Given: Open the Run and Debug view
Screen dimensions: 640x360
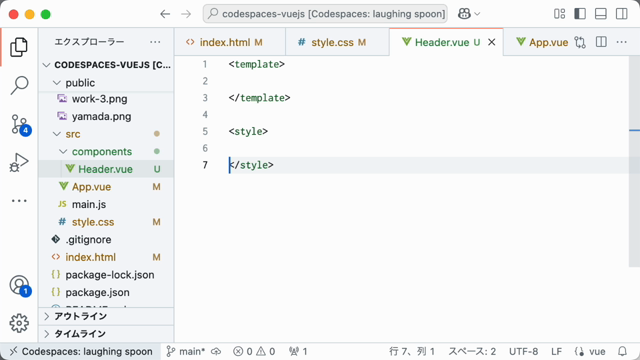Looking at the screenshot, I should pos(19,163).
